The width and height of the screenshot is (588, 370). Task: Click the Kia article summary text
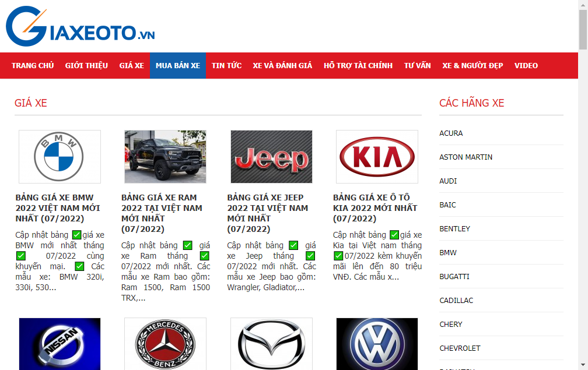point(377,256)
